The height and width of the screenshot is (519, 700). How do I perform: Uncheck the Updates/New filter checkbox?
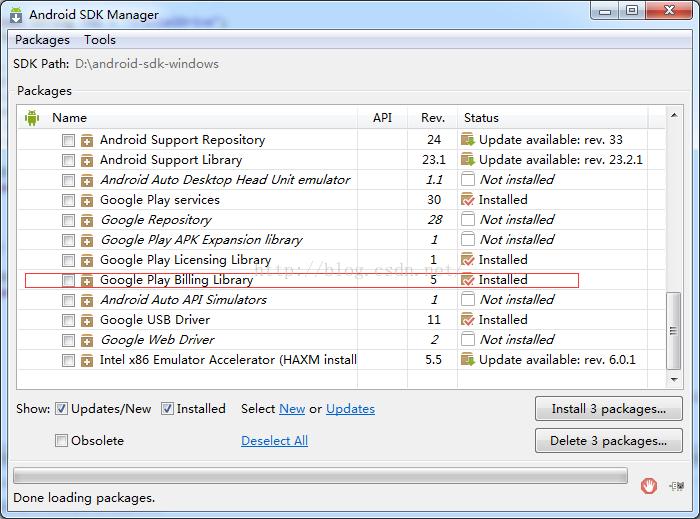click(62, 409)
